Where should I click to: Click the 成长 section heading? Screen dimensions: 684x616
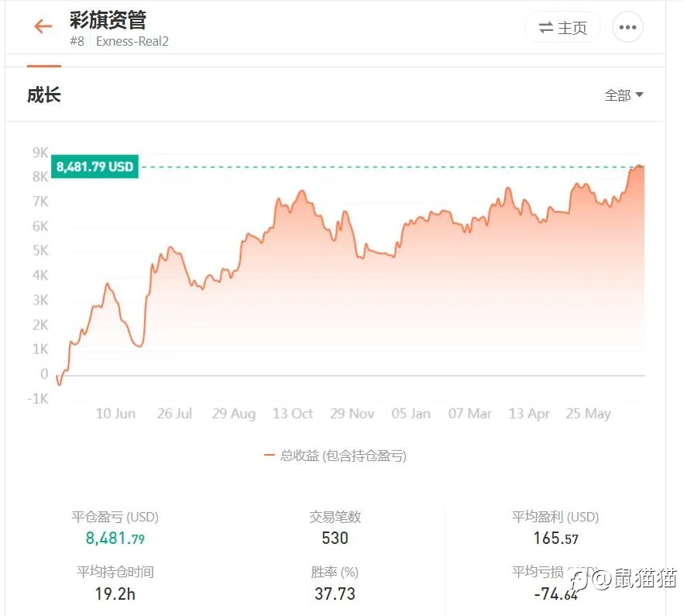[43, 95]
